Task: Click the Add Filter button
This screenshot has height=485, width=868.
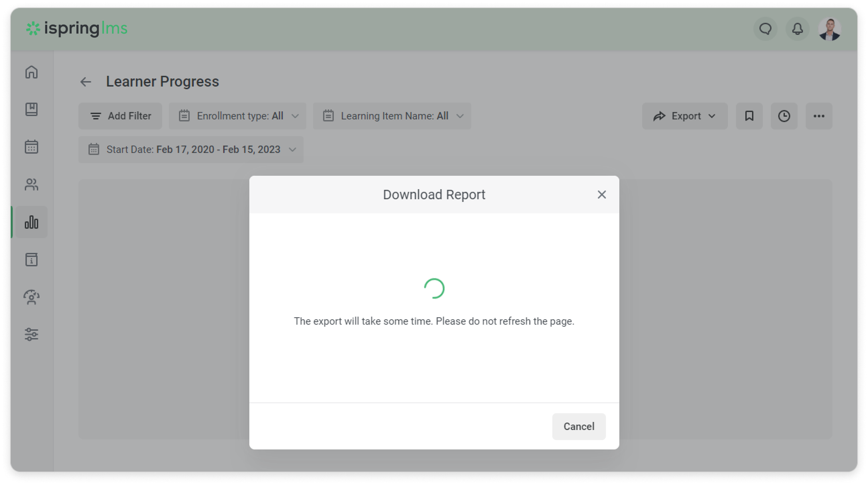Action: point(120,116)
